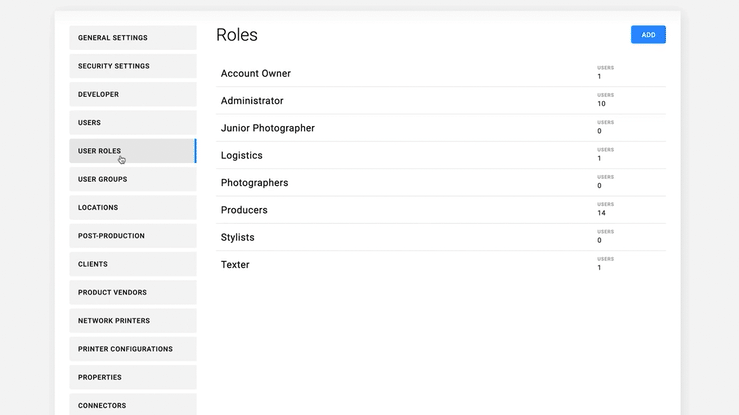Image resolution: width=739 pixels, height=415 pixels.
Task: Open User Groups section
Action: (133, 179)
